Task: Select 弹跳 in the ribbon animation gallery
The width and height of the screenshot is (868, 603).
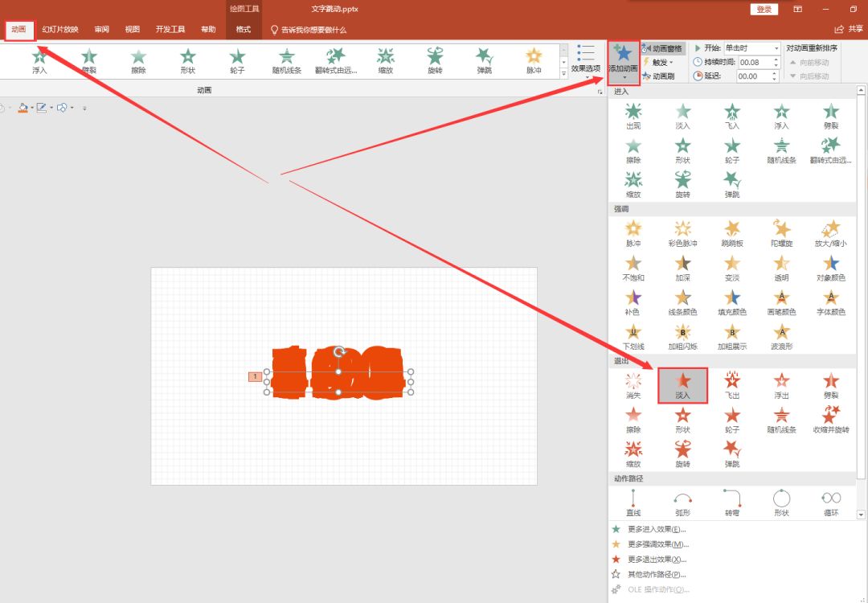Action: click(x=485, y=61)
